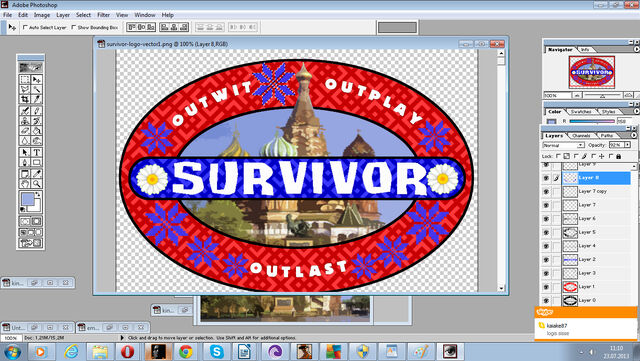Click the Jump to ImageReady button
Viewport: 640px width, 361px height.
click(x=31, y=243)
